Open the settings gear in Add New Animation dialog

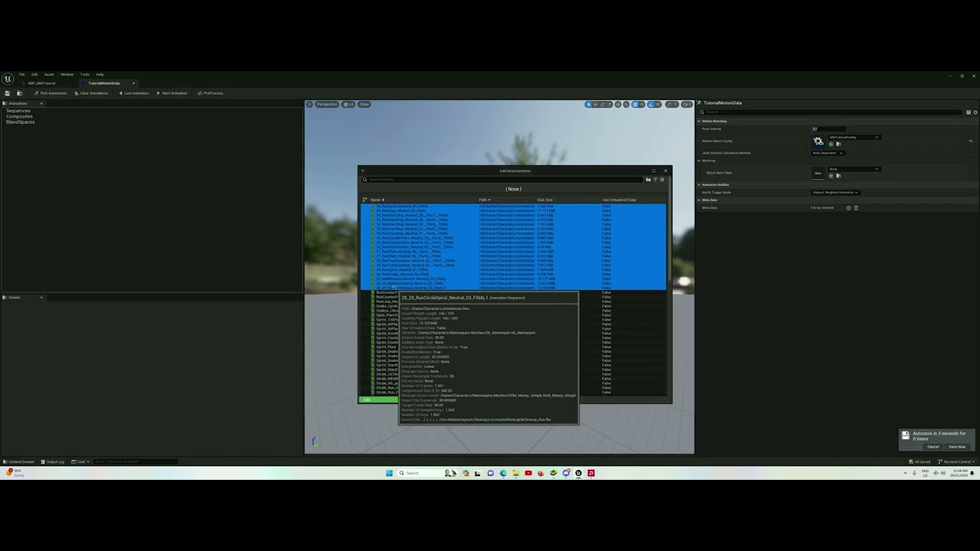[x=662, y=180]
